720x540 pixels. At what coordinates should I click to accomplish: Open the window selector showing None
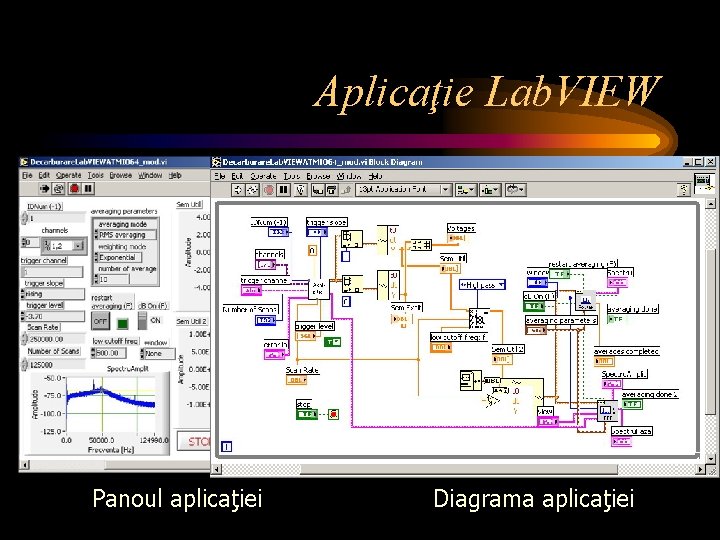pyautogui.click(x=158, y=354)
